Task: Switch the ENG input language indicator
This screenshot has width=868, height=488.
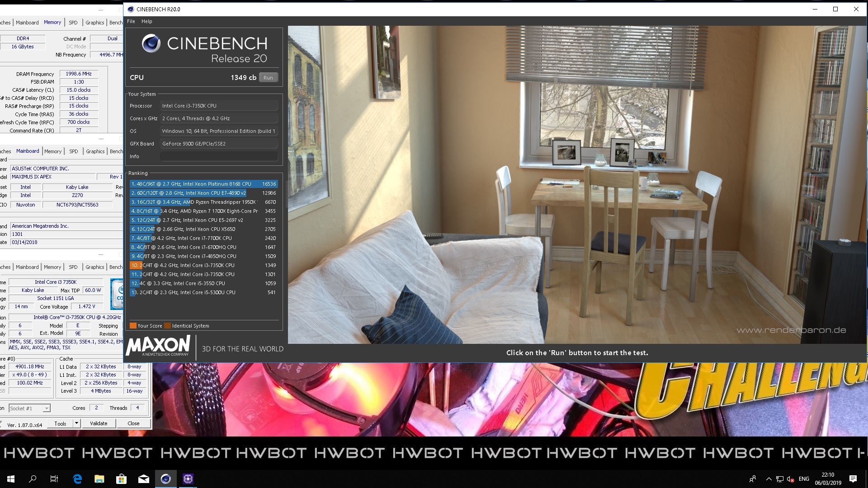Action: [804, 479]
